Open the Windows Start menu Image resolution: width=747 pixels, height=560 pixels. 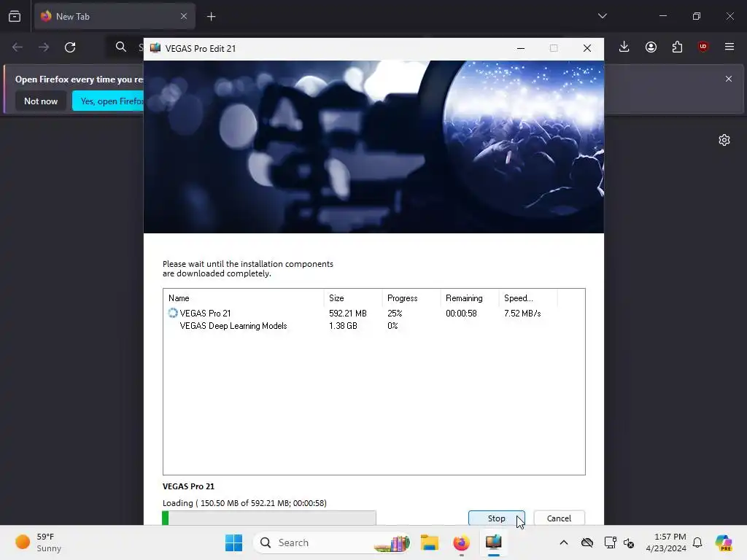tap(233, 542)
